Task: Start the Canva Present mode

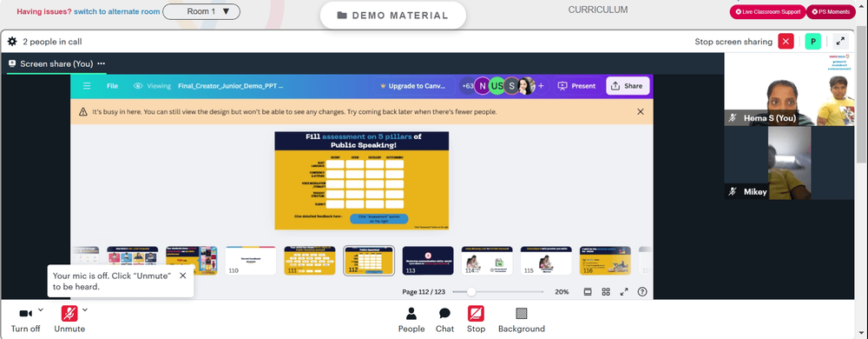Action: (x=577, y=86)
